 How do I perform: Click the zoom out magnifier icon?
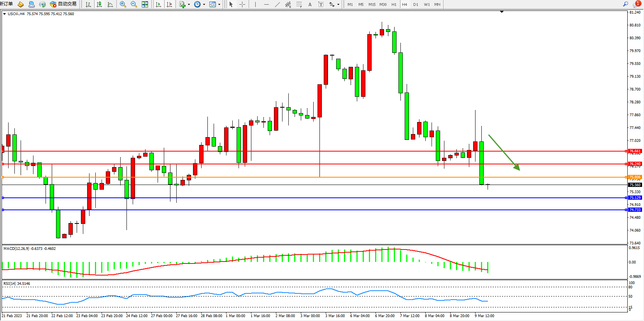point(134,4)
